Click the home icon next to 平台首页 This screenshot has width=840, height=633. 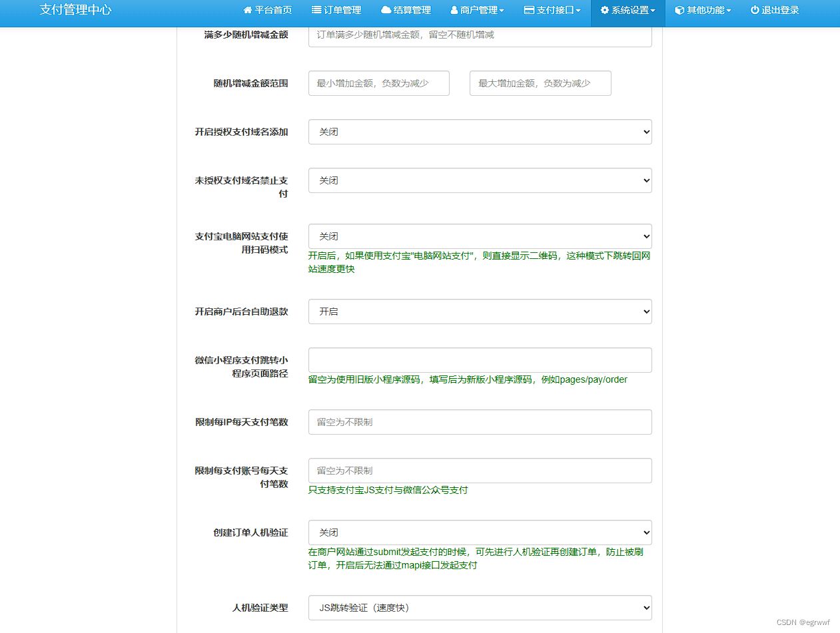pos(248,10)
